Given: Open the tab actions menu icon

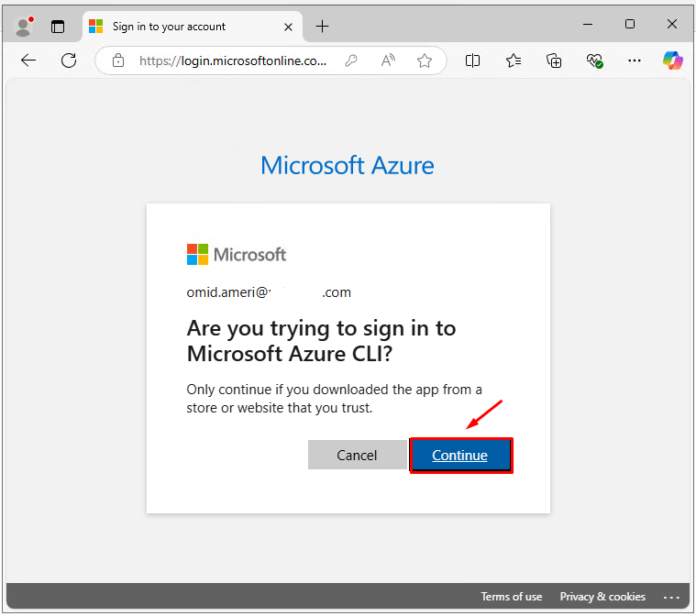Looking at the screenshot, I should pos(58,27).
